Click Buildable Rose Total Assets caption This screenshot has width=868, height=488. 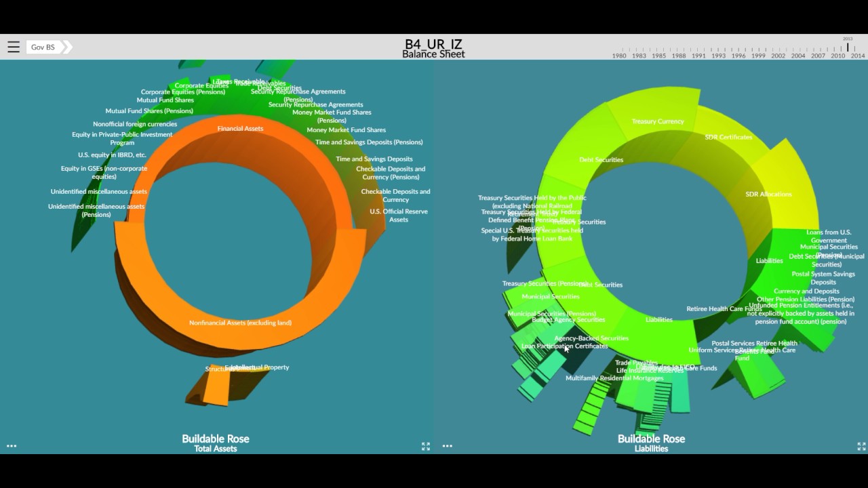point(216,443)
